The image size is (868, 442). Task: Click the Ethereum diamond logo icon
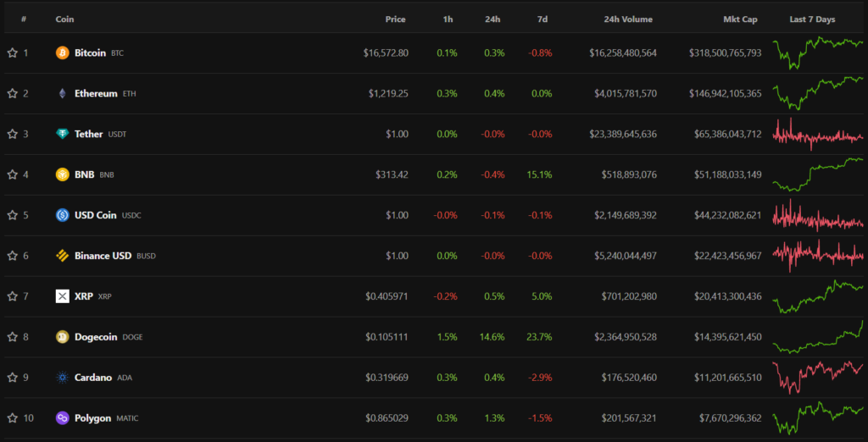[x=63, y=93]
